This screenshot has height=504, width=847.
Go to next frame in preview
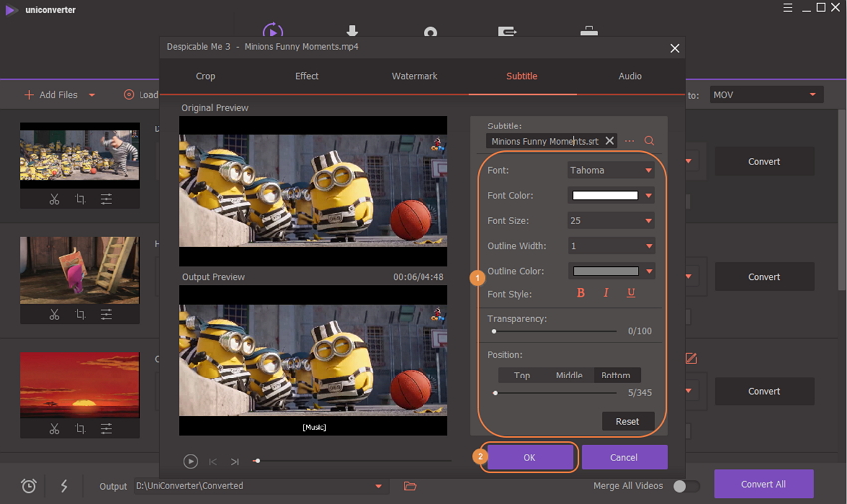pyautogui.click(x=235, y=462)
